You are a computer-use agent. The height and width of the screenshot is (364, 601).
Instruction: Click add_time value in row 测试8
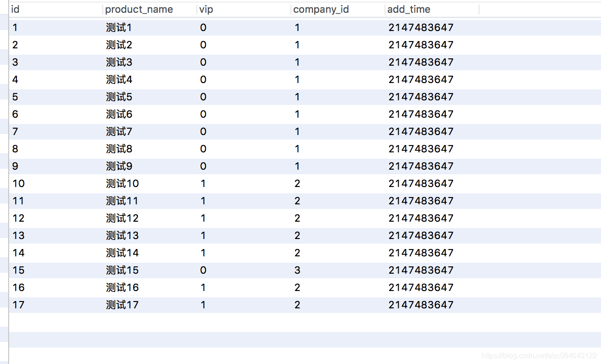coord(421,149)
